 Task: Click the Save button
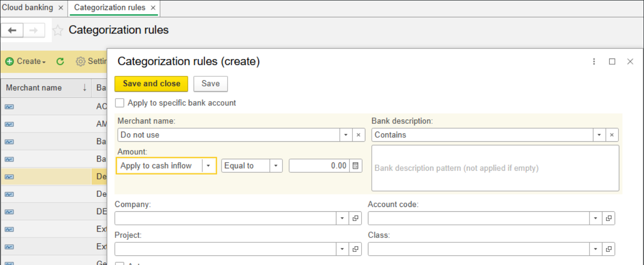coord(210,84)
